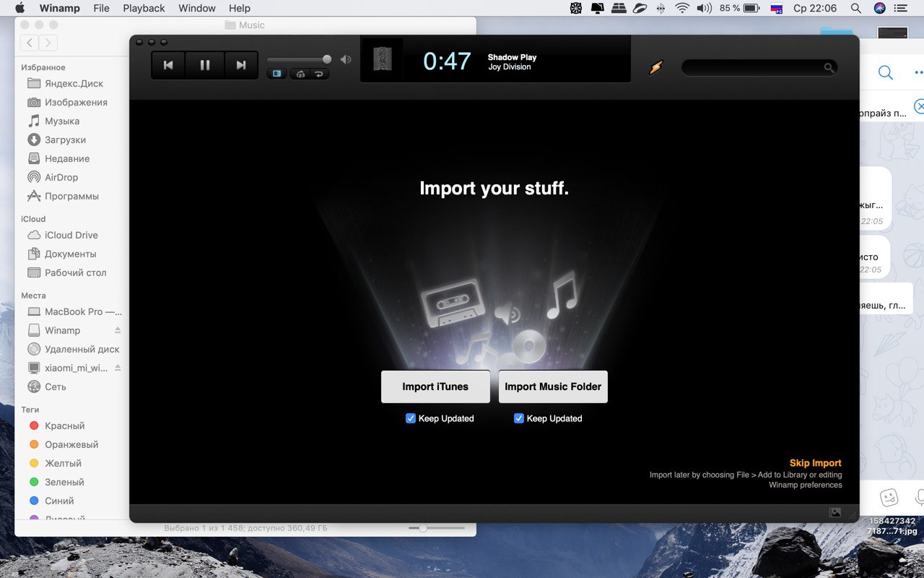
Task: Click the Joy Division artist name
Action: [510, 67]
